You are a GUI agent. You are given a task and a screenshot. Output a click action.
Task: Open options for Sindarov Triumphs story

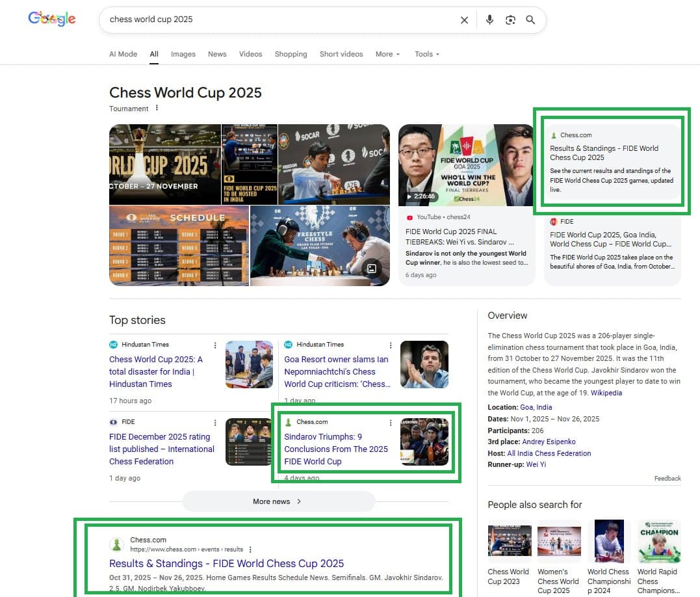[391, 423]
